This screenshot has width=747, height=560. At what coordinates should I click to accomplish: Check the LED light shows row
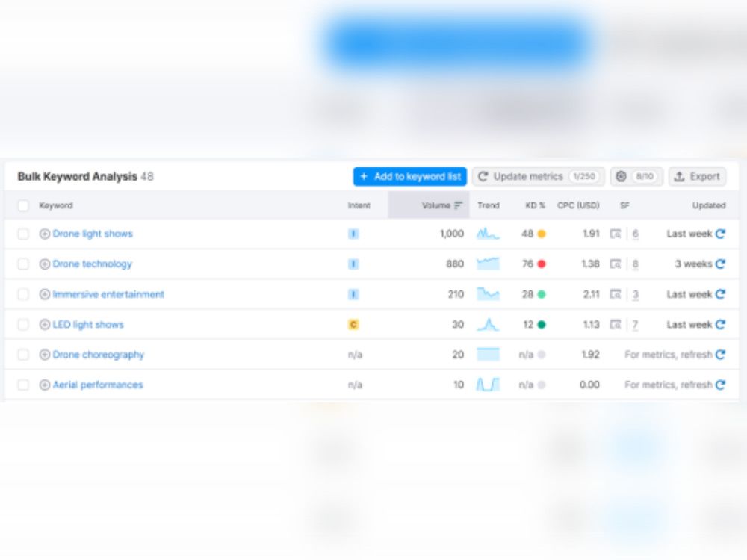[23, 324]
